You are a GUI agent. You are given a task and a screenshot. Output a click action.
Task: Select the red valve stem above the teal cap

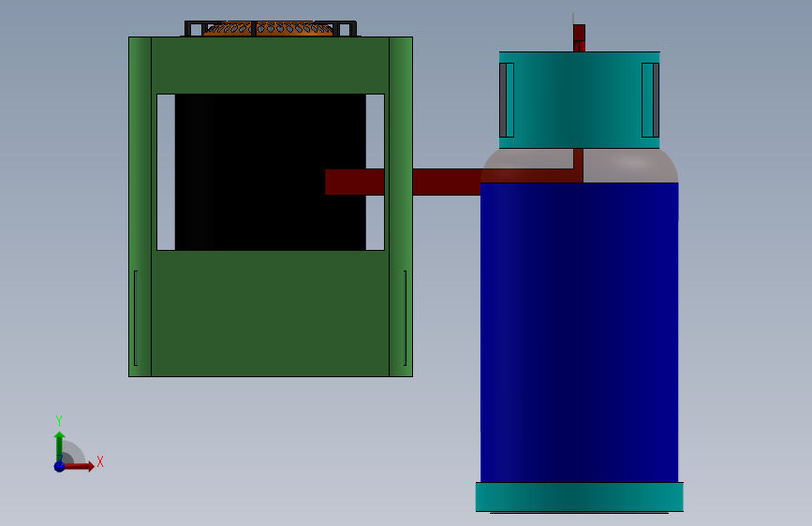coord(579,37)
